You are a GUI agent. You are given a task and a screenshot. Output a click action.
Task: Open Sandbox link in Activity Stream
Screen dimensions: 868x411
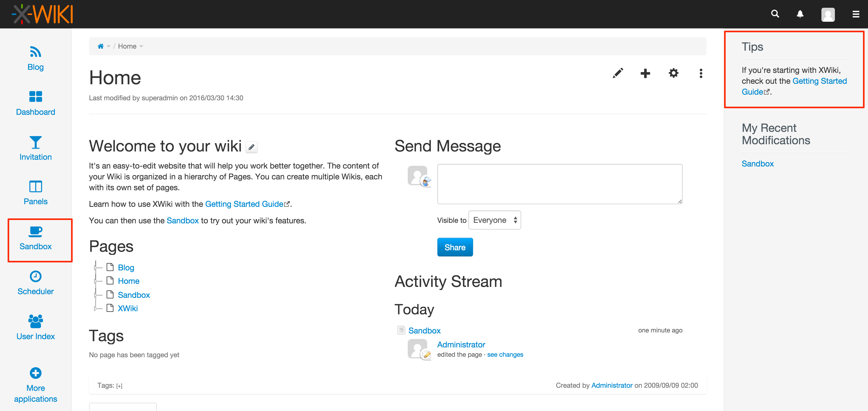point(424,331)
